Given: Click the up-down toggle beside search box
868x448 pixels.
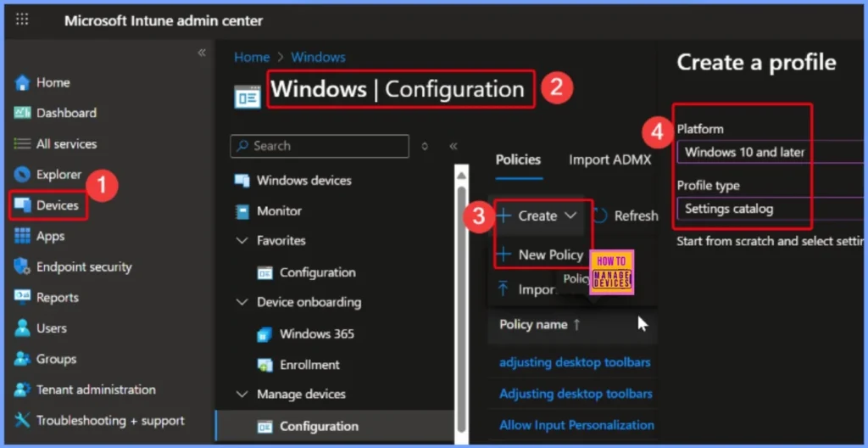Looking at the screenshot, I should pyautogui.click(x=425, y=147).
